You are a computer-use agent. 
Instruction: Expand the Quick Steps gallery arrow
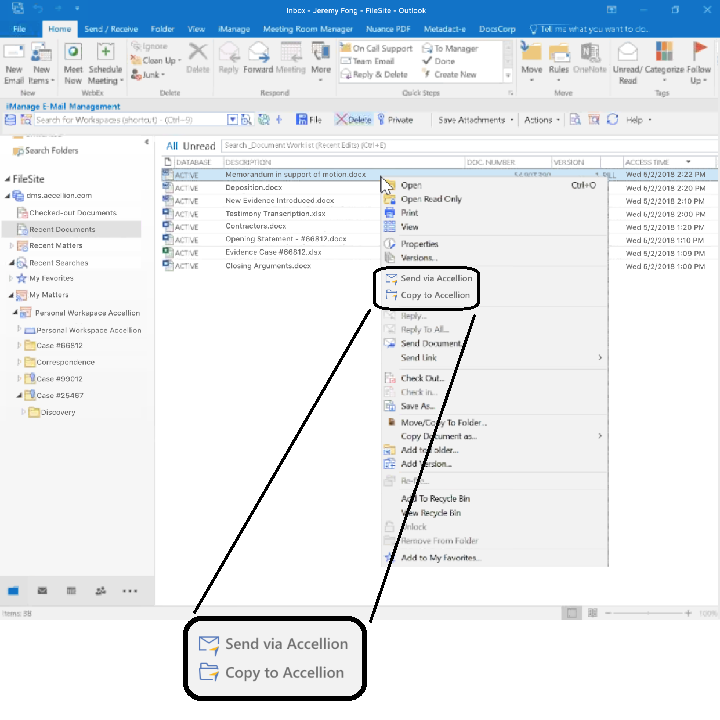click(507, 75)
